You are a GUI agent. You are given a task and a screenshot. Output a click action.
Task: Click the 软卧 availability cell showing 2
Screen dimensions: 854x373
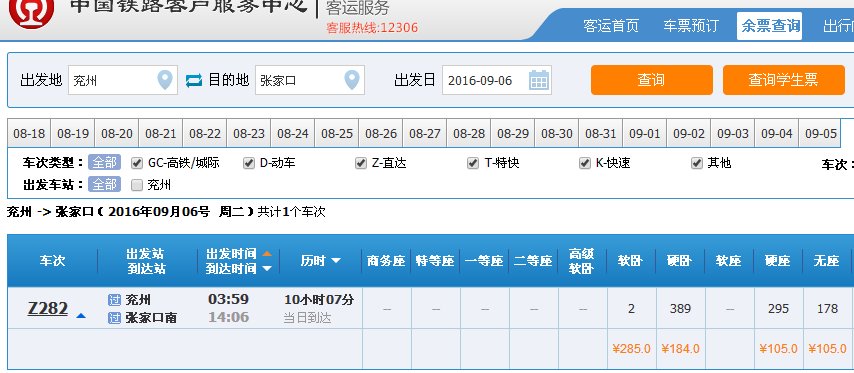click(x=631, y=308)
